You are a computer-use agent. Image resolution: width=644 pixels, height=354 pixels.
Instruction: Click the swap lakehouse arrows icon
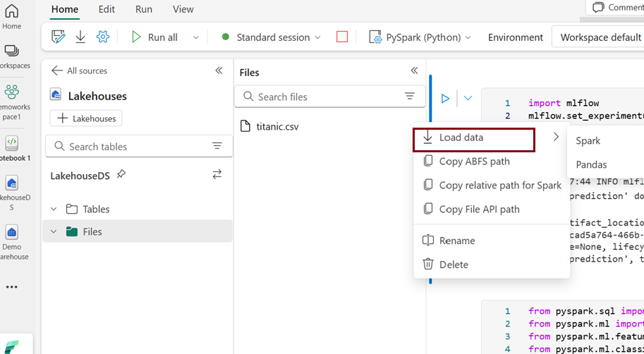217,174
